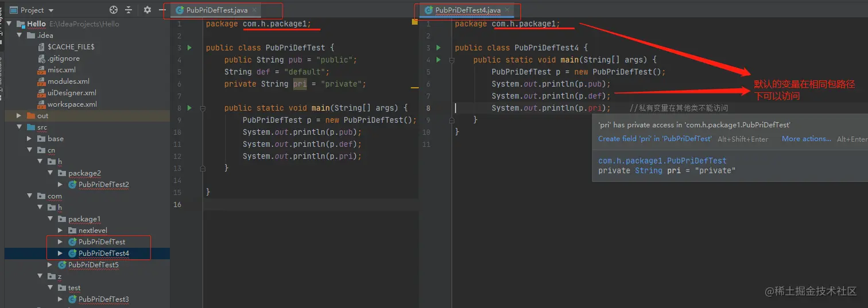
Task: Click 'pri' in line 8 println of PubPriDefTest4.java
Action: coord(595,108)
